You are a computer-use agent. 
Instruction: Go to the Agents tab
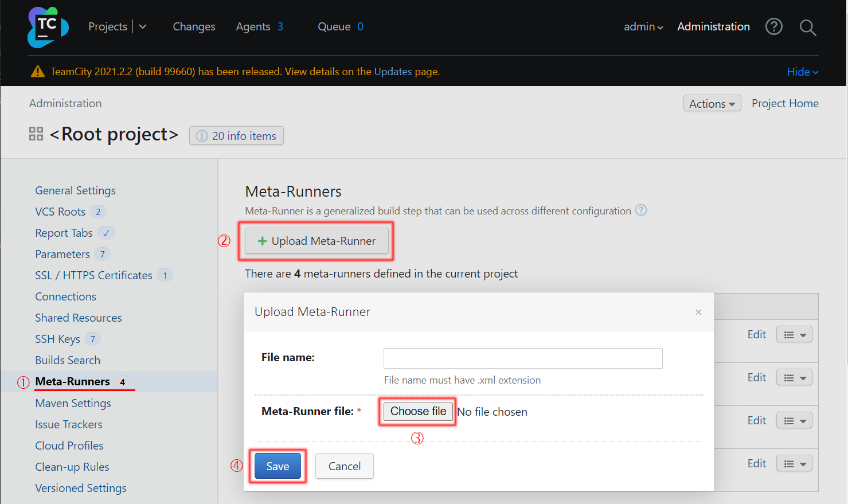click(x=253, y=27)
